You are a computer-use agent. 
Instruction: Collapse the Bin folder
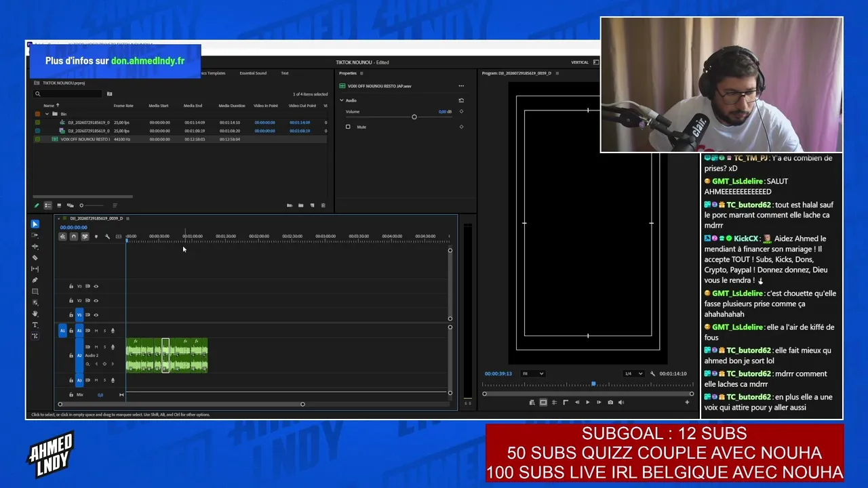click(x=47, y=114)
